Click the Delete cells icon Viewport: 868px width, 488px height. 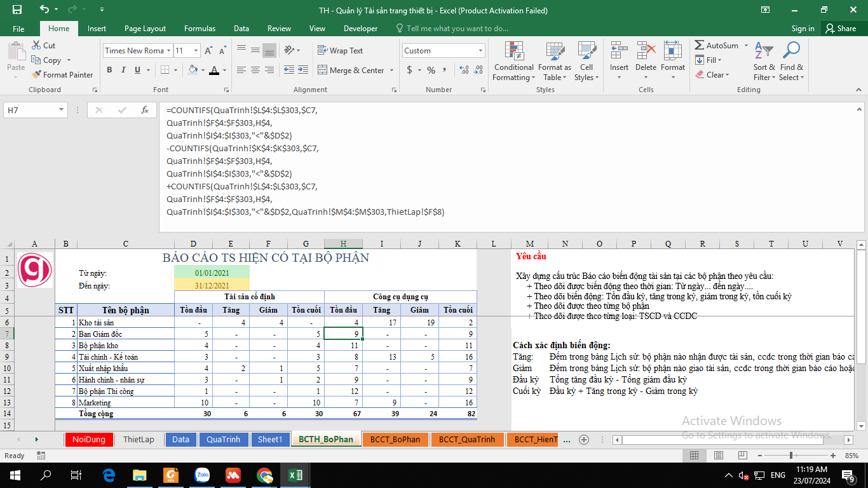tap(646, 51)
